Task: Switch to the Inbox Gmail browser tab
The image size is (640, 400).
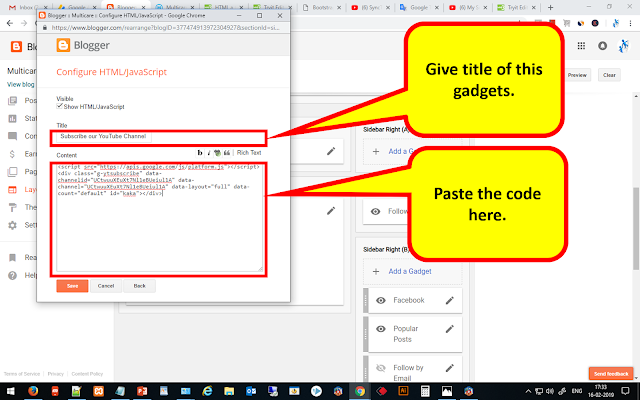Action: pos(25,7)
